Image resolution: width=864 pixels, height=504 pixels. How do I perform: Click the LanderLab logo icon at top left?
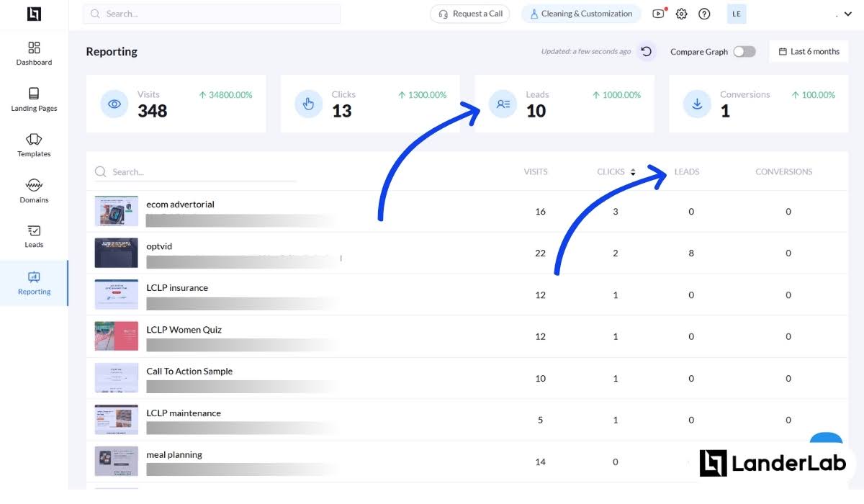click(34, 14)
